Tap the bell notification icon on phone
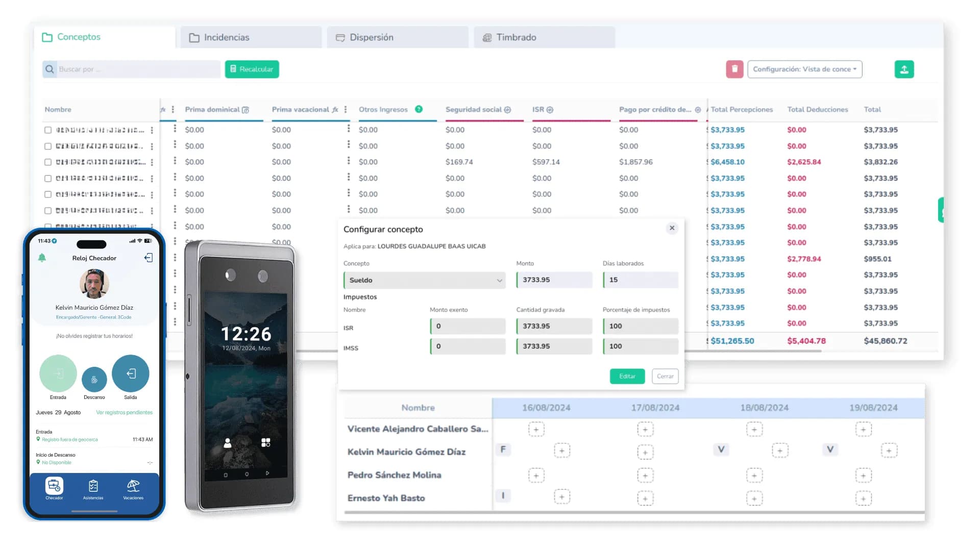This screenshot has height=551, width=980. [x=42, y=258]
